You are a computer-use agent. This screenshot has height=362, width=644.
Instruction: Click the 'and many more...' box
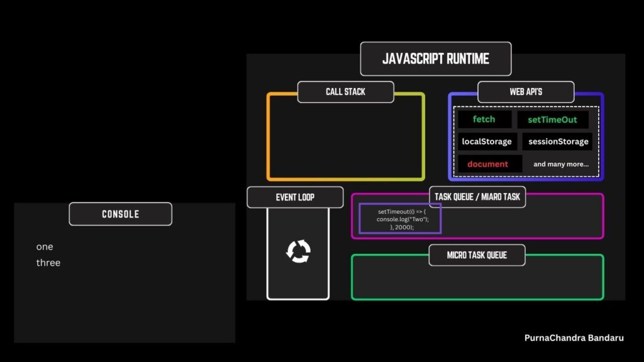tap(561, 164)
